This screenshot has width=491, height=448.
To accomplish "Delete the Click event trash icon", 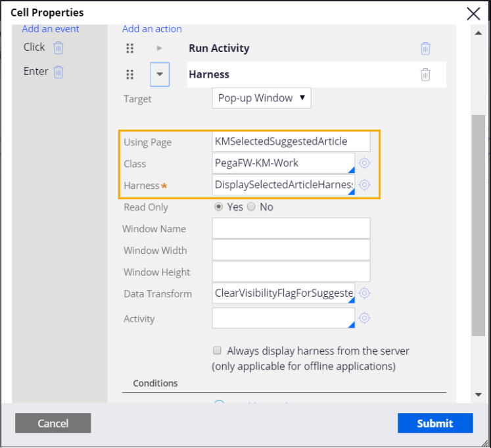I will (58, 47).
